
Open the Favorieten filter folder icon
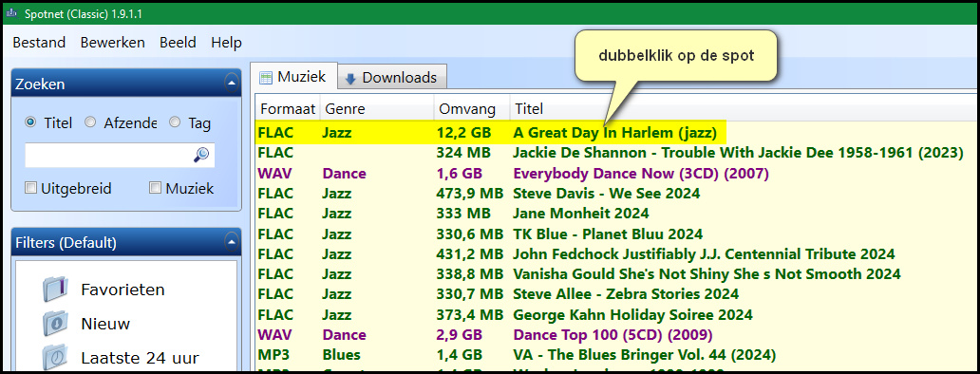pos(55,290)
